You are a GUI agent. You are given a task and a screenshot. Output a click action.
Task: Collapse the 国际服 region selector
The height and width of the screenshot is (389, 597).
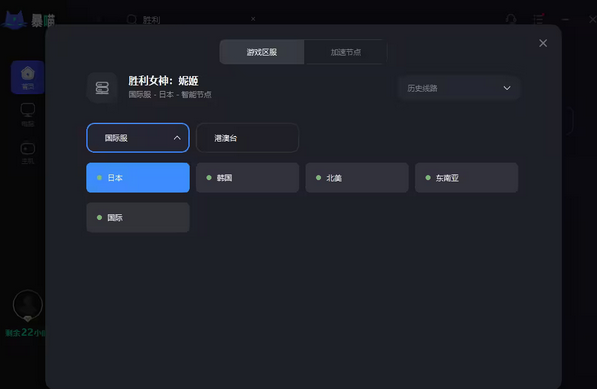point(138,138)
